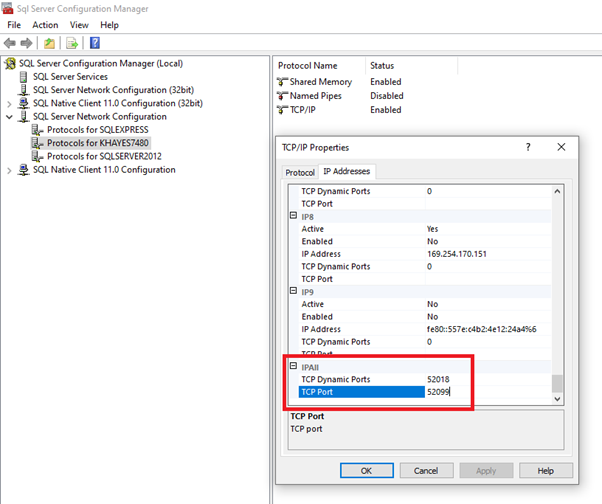
Task: Click the IP9 TCP Dynamic Ports value 0
Action: tap(429, 342)
